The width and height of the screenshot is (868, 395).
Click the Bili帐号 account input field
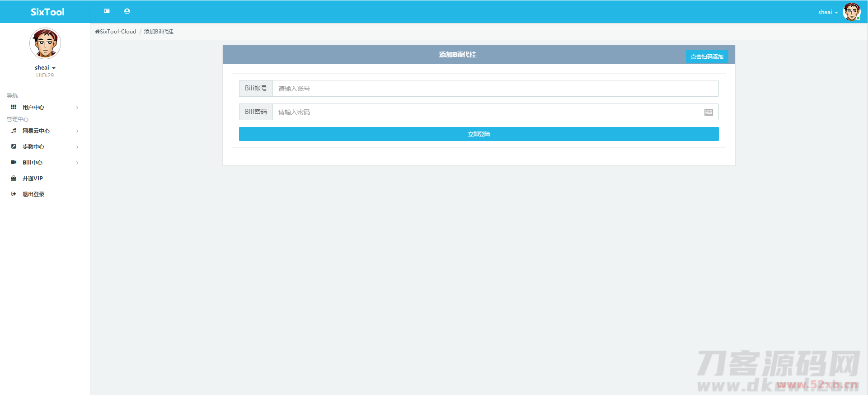click(x=495, y=89)
